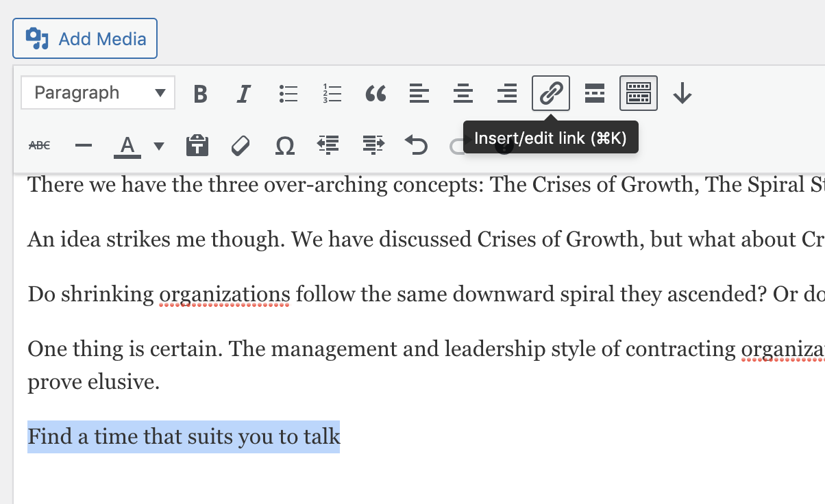825x504 pixels.
Task: Align text right
Action: (x=507, y=93)
